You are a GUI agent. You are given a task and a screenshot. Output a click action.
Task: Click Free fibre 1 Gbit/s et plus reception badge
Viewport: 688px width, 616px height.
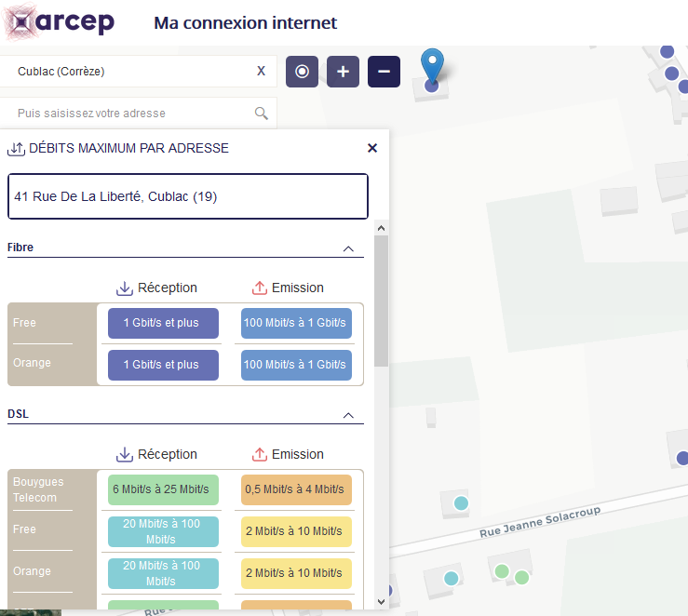163,324
